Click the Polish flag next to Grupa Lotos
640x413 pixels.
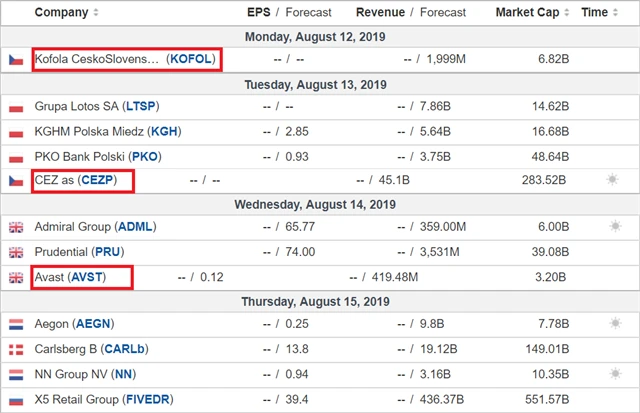(15, 107)
